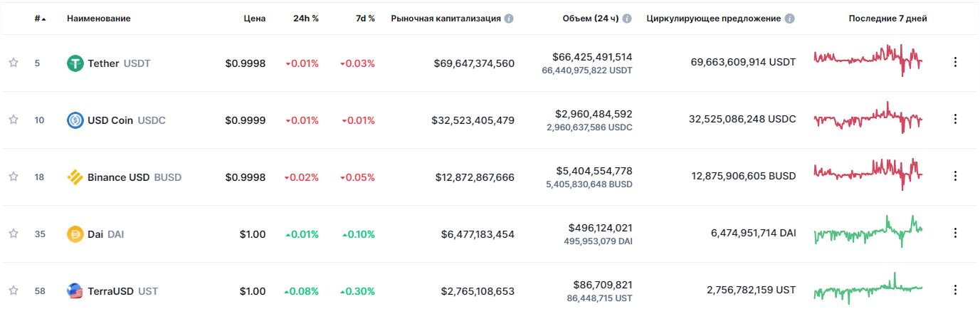980x319 pixels.
Task: Toggle the watchlist star for Tether
Action: (14, 63)
